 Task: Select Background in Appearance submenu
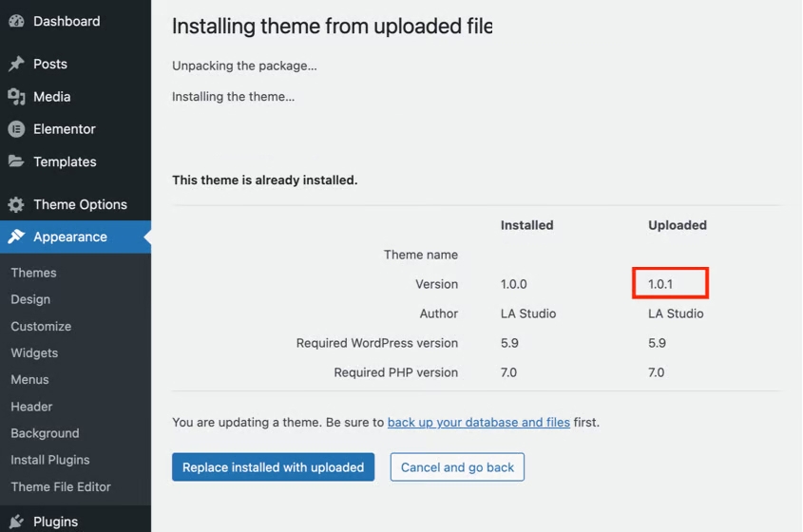point(45,433)
